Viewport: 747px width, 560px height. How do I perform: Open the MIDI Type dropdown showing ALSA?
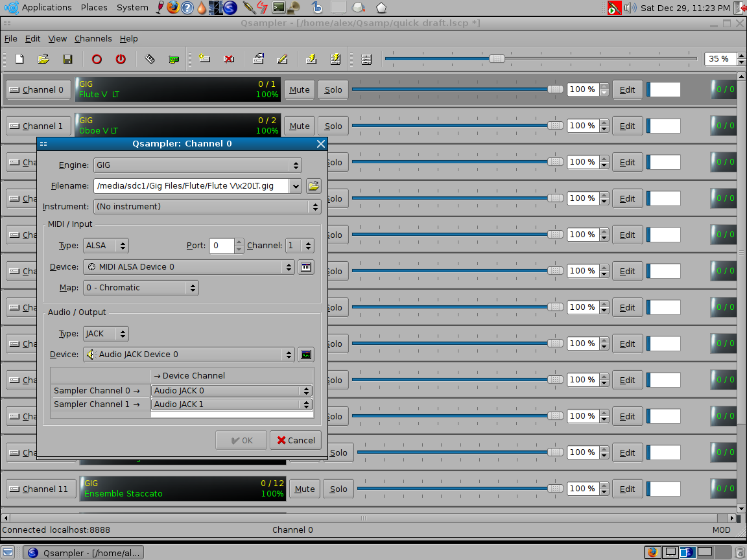tap(106, 246)
